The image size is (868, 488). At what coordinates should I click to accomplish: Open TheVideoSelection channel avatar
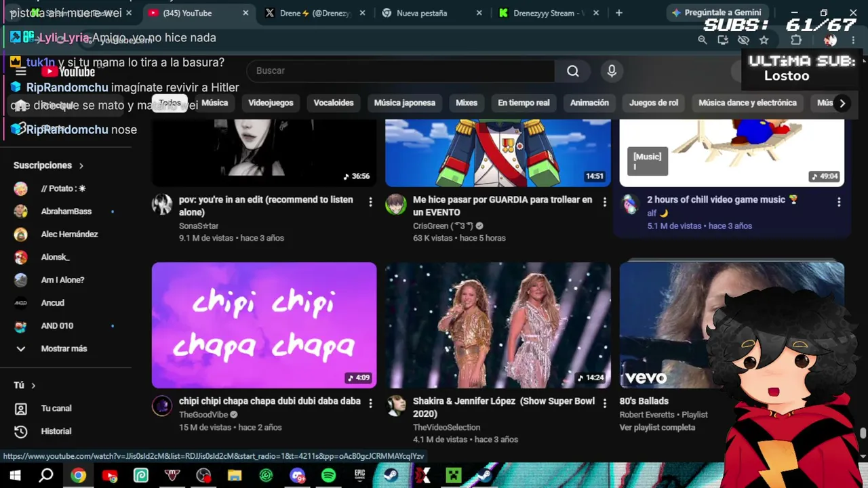[x=396, y=405]
